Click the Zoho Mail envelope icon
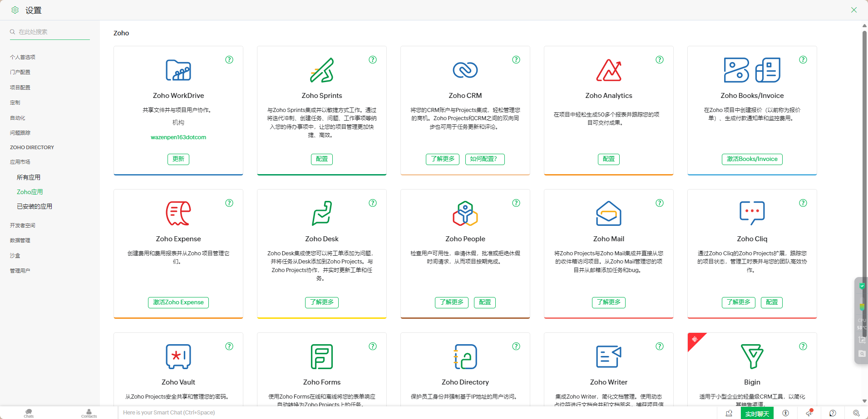The width and height of the screenshot is (868, 419). (609, 214)
